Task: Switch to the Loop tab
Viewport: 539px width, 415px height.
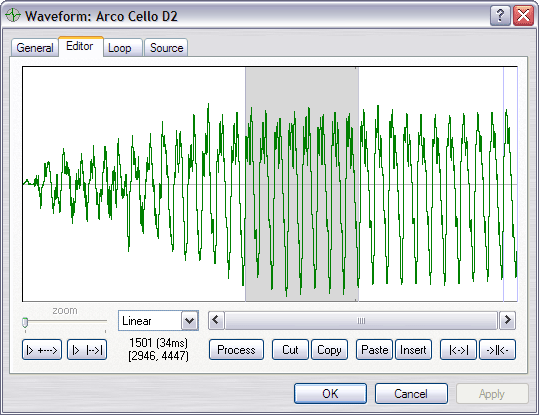Action: click(x=120, y=48)
